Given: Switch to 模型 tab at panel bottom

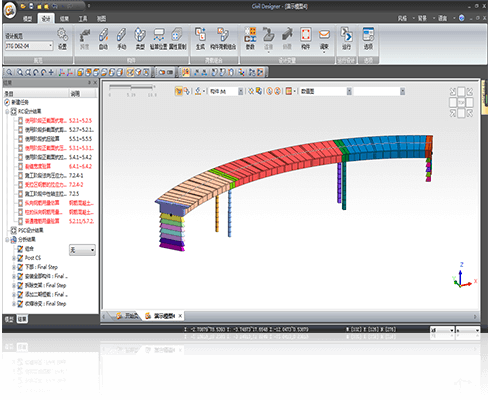Looking at the screenshot, I should pos(9,319).
